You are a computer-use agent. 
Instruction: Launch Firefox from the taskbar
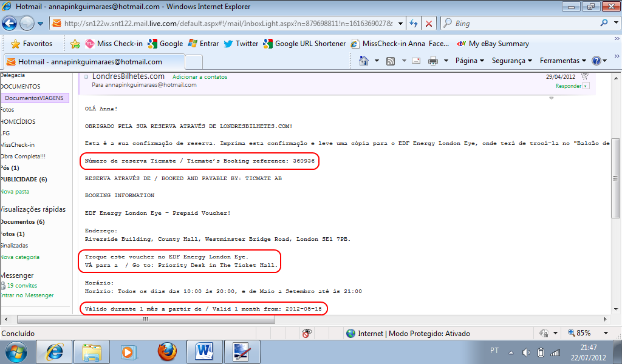click(166, 351)
